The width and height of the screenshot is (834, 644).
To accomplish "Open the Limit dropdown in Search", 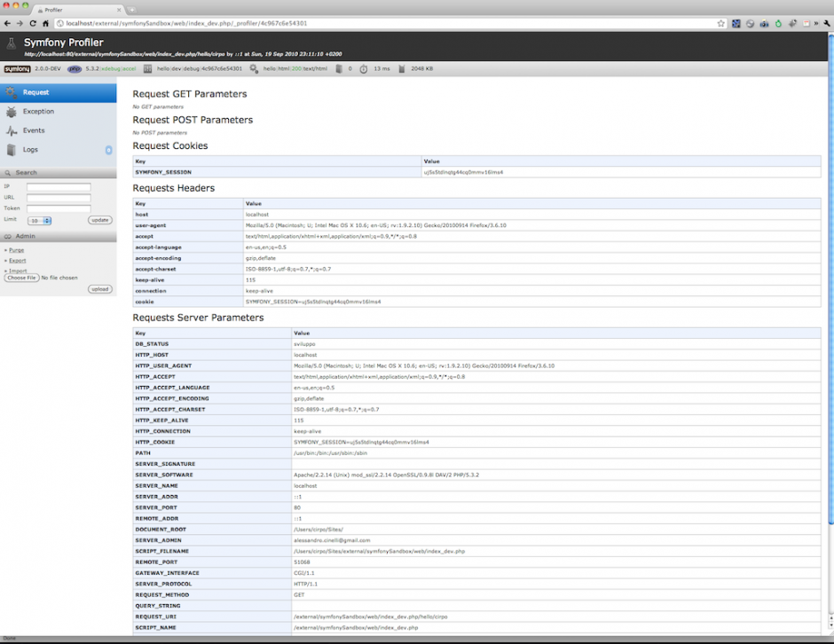I will [39, 220].
